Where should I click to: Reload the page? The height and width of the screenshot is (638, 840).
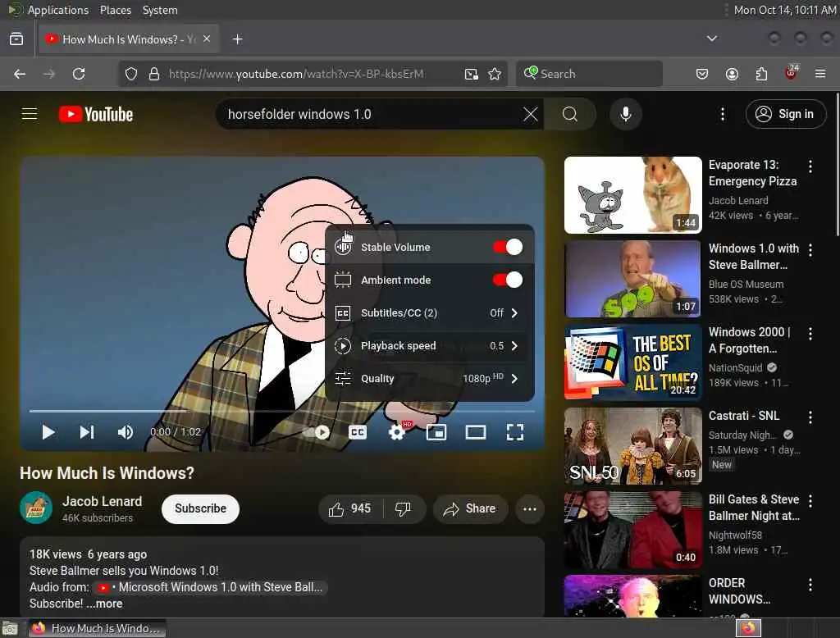pyautogui.click(x=79, y=74)
